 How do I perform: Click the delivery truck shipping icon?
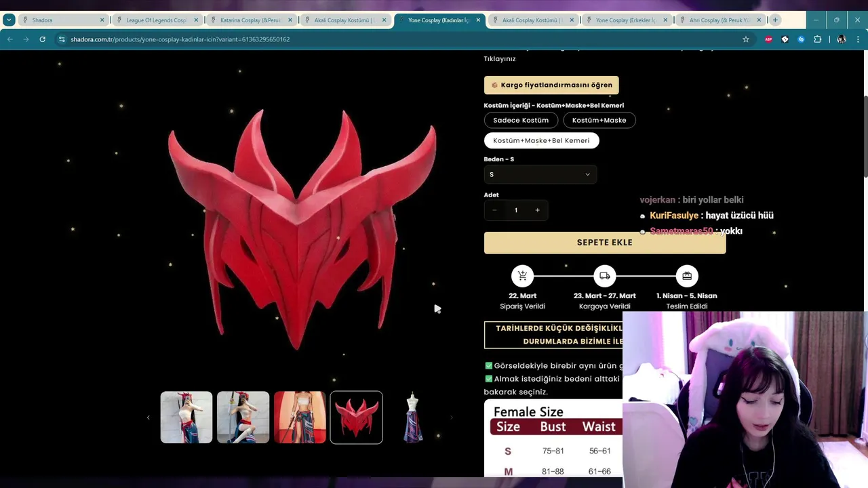pyautogui.click(x=604, y=276)
